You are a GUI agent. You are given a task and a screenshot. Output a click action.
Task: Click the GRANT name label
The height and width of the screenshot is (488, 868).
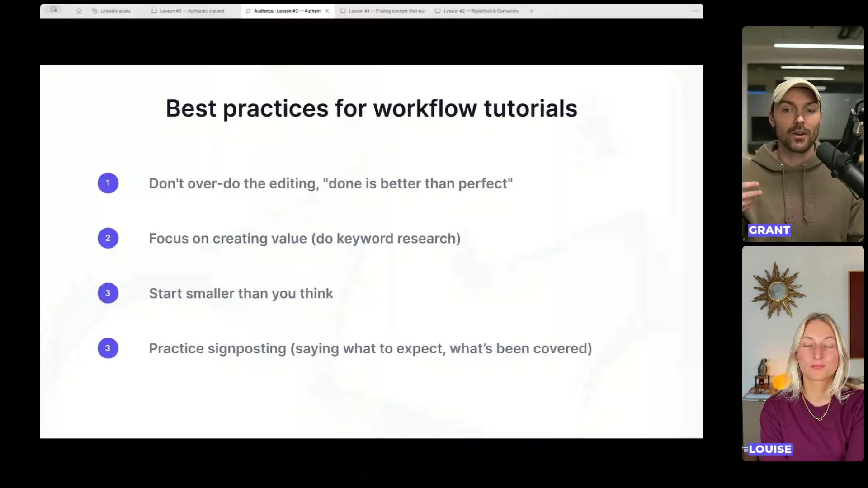coord(769,230)
